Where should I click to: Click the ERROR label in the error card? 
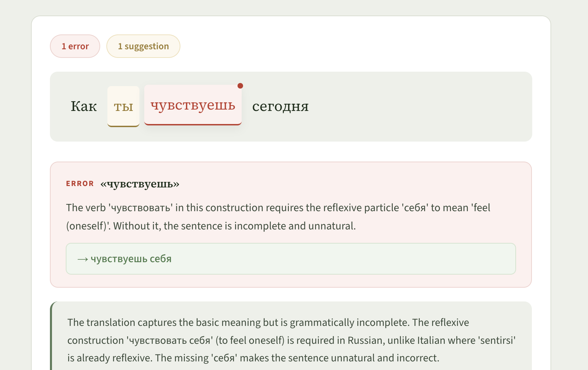[80, 184]
